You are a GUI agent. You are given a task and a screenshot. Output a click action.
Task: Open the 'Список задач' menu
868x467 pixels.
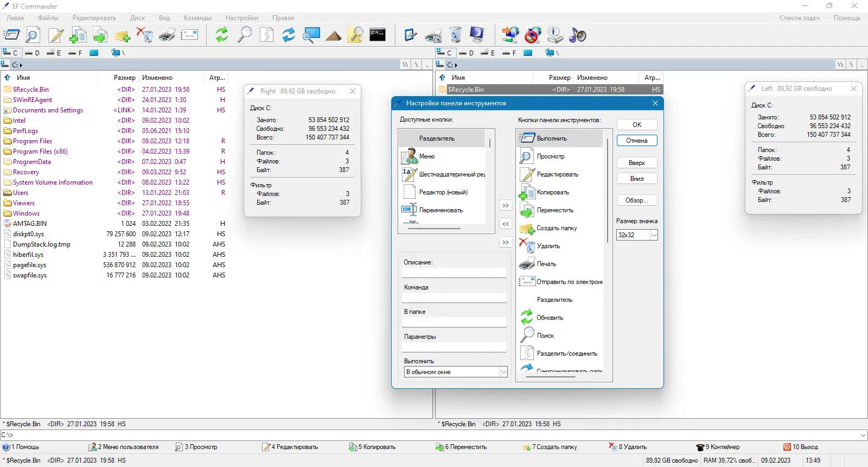click(x=800, y=18)
